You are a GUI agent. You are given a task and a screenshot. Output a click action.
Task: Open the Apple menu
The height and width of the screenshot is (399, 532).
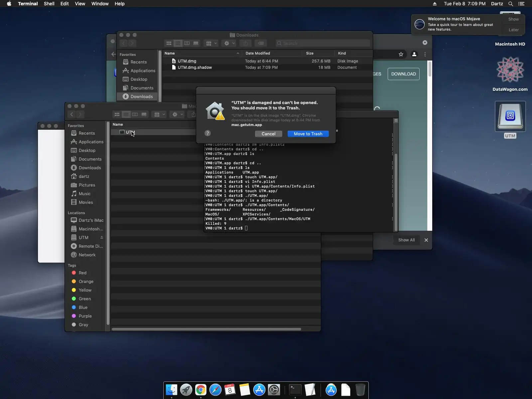pos(9,4)
